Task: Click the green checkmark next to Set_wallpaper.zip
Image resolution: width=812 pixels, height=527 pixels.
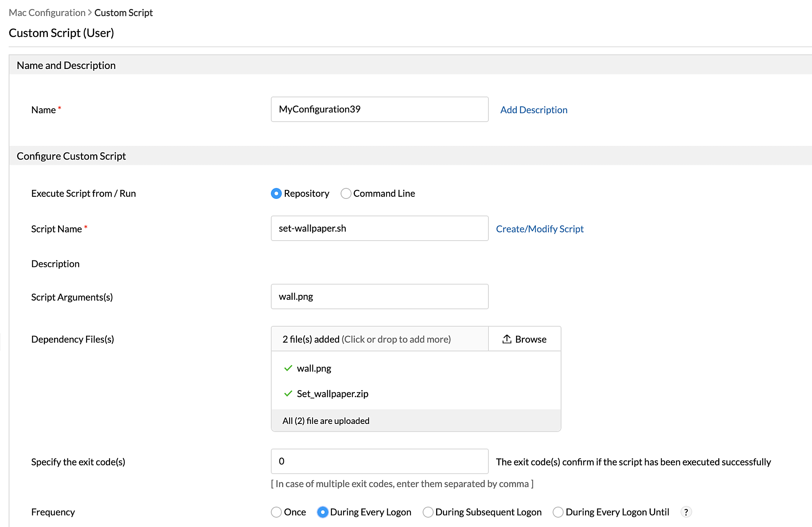Action: click(288, 394)
